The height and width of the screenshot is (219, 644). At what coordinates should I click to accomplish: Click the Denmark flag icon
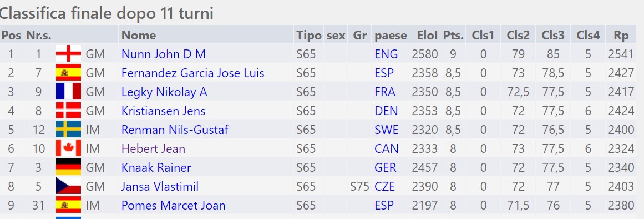(x=69, y=111)
